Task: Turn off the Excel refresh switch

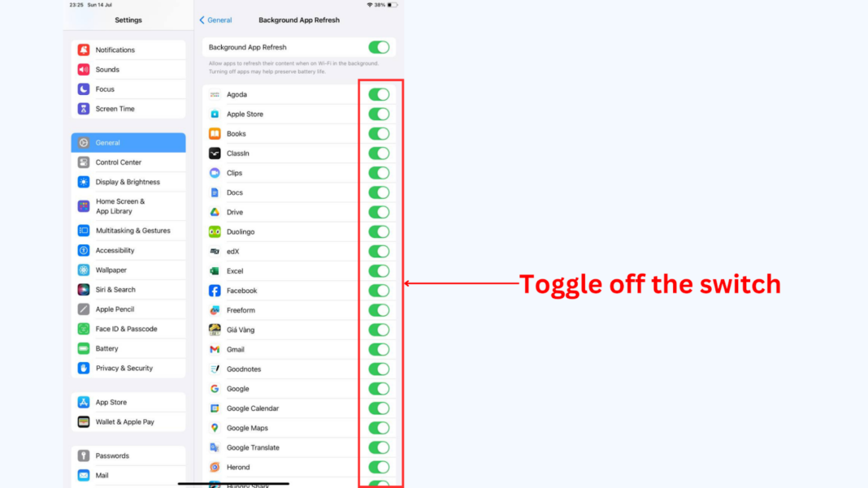Action: pos(380,271)
